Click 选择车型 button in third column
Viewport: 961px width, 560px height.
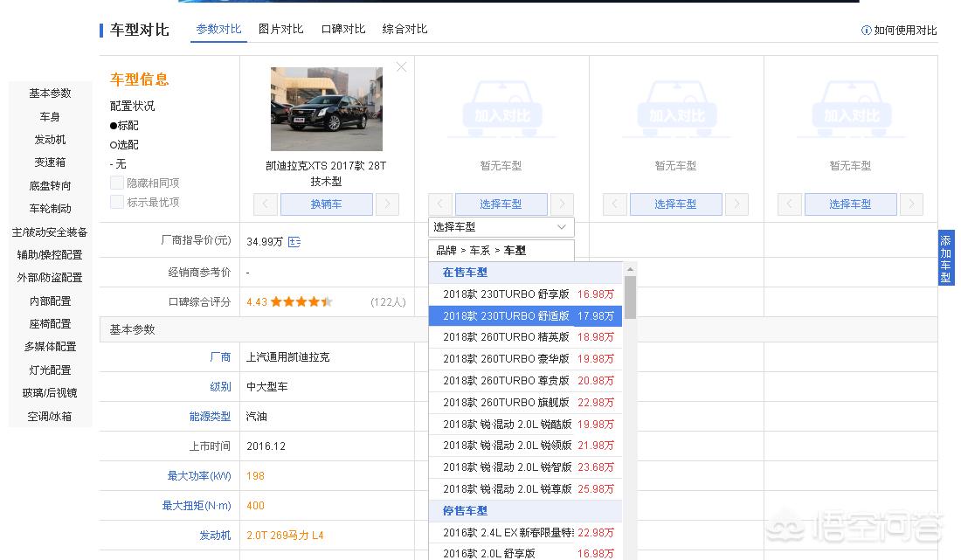point(675,204)
